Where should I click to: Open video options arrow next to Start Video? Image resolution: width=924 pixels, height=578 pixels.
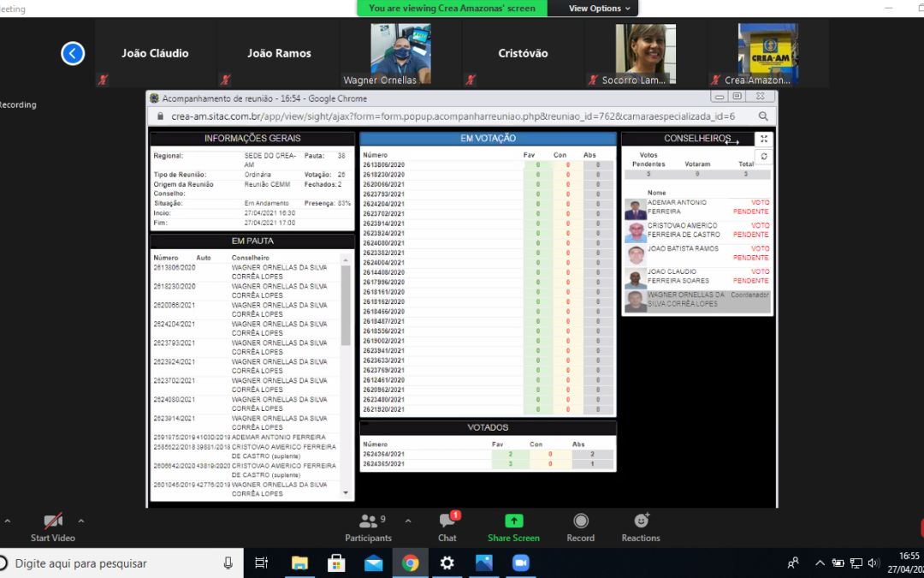(81, 521)
